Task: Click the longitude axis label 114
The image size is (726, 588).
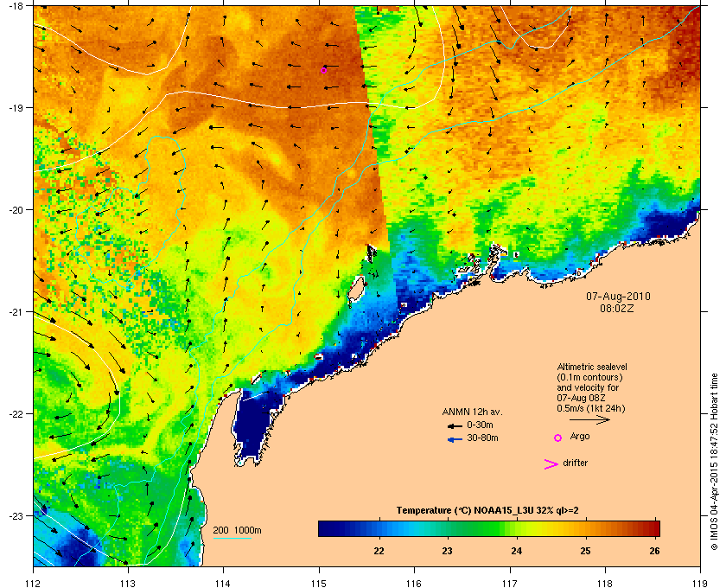Action: tap(223, 583)
